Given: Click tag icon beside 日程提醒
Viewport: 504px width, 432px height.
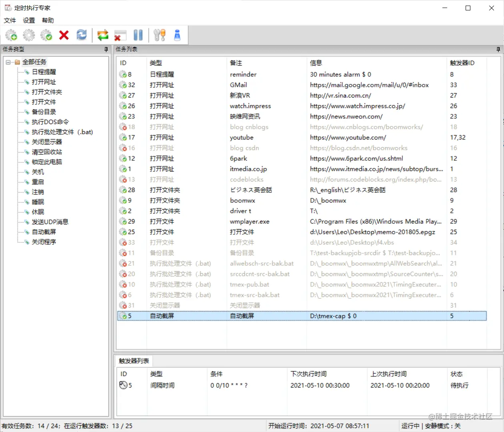Looking at the screenshot, I should coord(27,72).
